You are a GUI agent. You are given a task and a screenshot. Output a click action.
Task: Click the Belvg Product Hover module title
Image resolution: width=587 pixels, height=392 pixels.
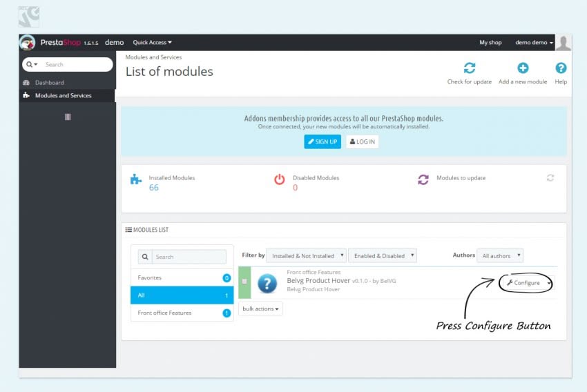[x=318, y=280]
